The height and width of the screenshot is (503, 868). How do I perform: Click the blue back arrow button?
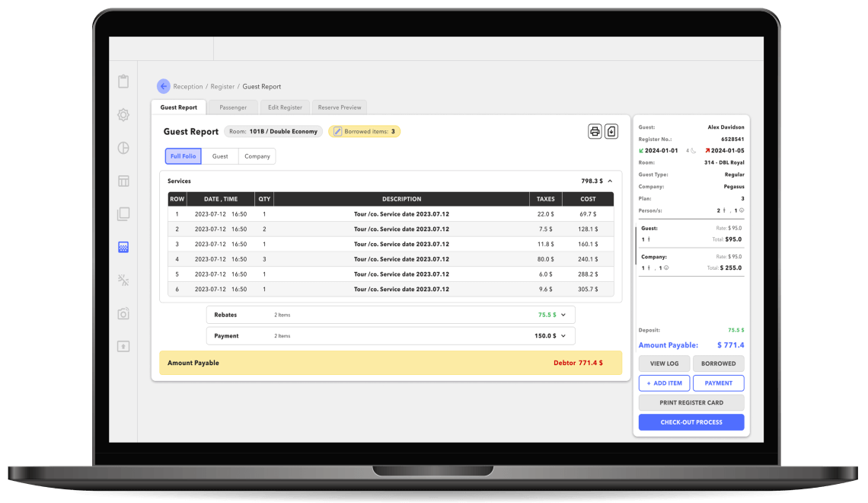coord(163,86)
